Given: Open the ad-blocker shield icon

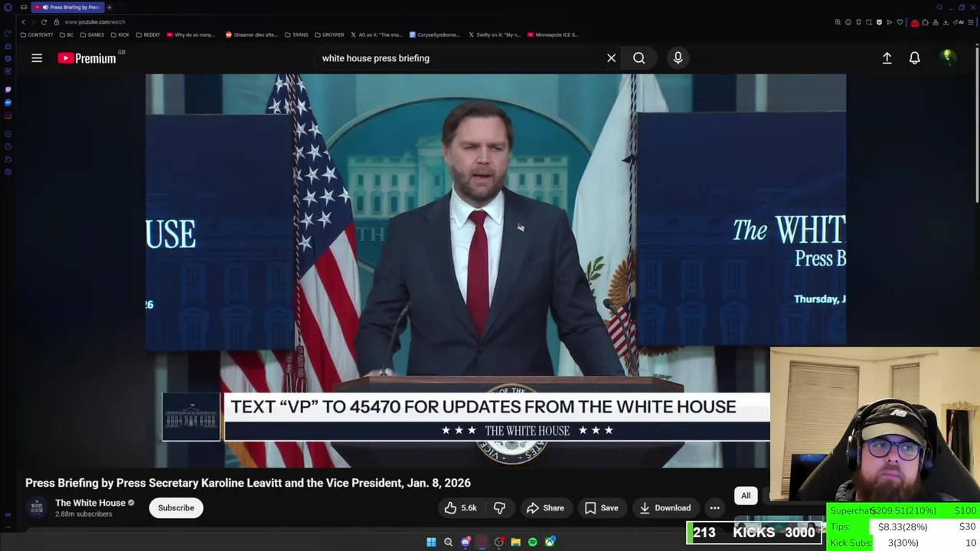Looking at the screenshot, I should tap(879, 22).
